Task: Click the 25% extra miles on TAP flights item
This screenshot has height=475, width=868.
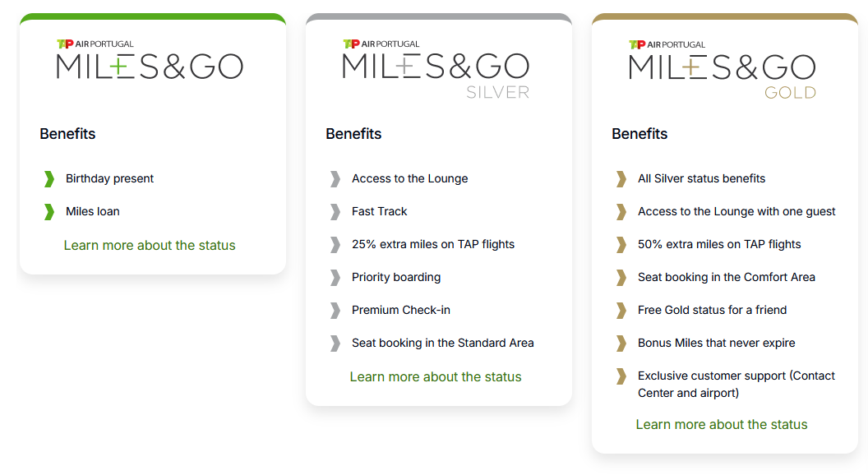Action: click(x=432, y=244)
